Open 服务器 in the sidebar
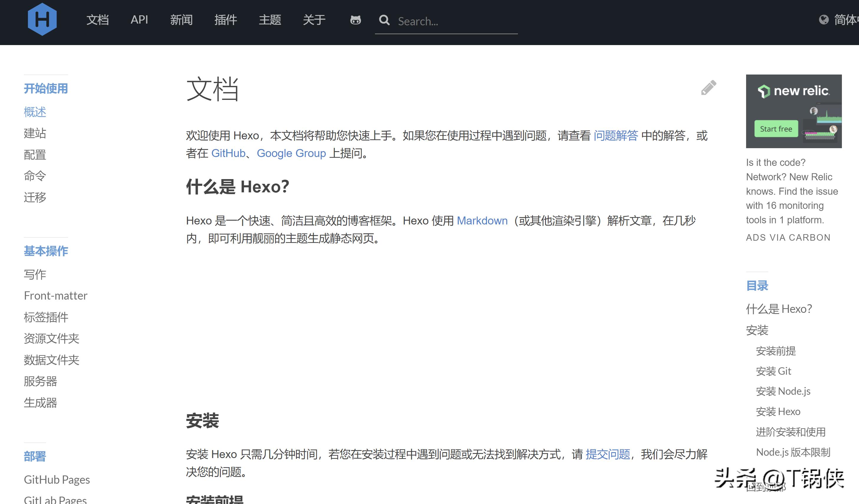This screenshot has height=504, width=859. click(x=40, y=381)
